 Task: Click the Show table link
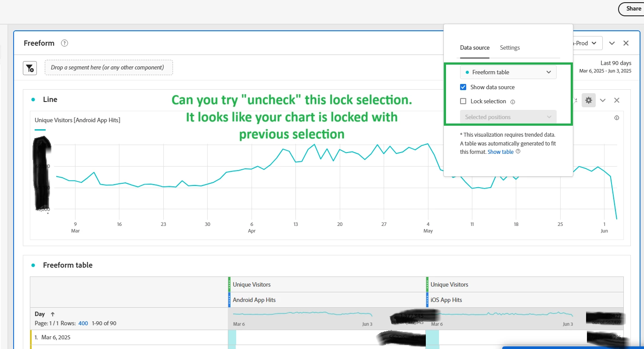(500, 152)
